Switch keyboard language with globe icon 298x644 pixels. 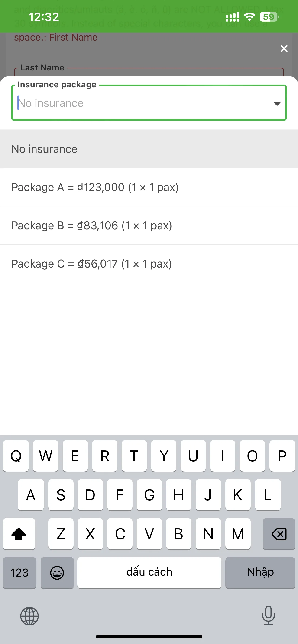click(29, 616)
